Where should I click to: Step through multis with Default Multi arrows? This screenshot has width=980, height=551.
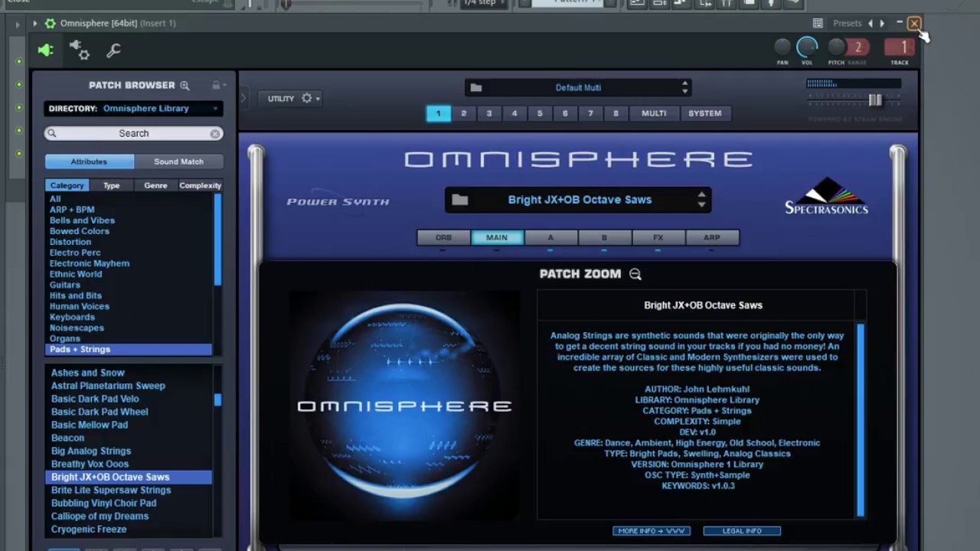(684, 88)
